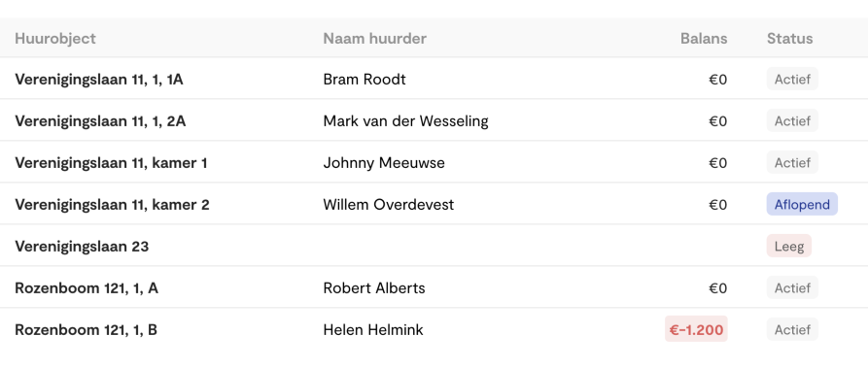Click the pink Leeg status badge
This screenshot has height=370, width=868.
(789, 246)
